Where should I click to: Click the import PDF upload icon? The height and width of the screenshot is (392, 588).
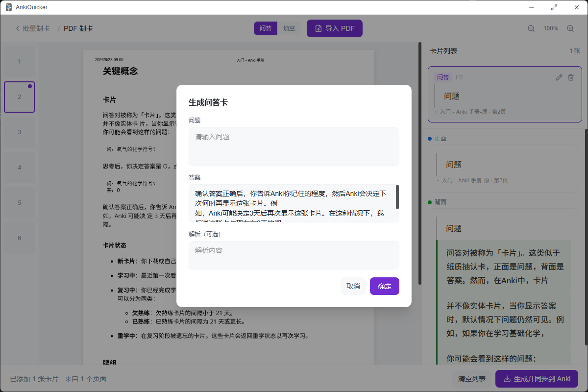318,28
